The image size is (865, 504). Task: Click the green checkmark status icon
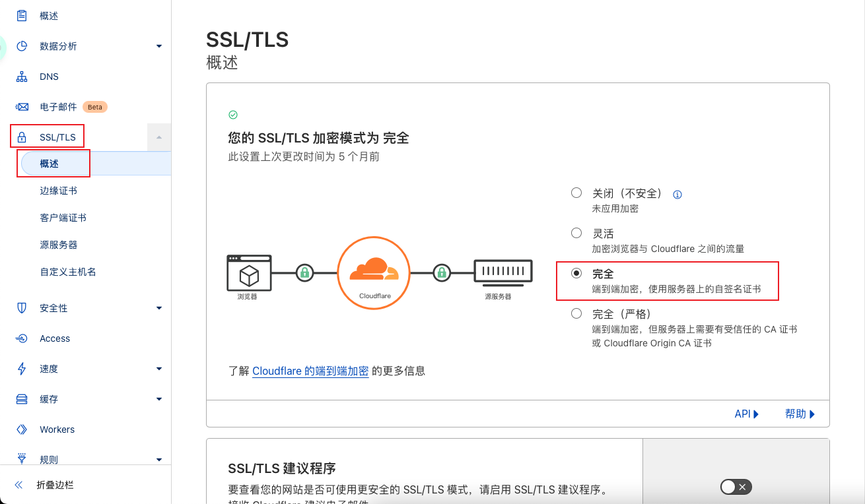tap(232, 115)
